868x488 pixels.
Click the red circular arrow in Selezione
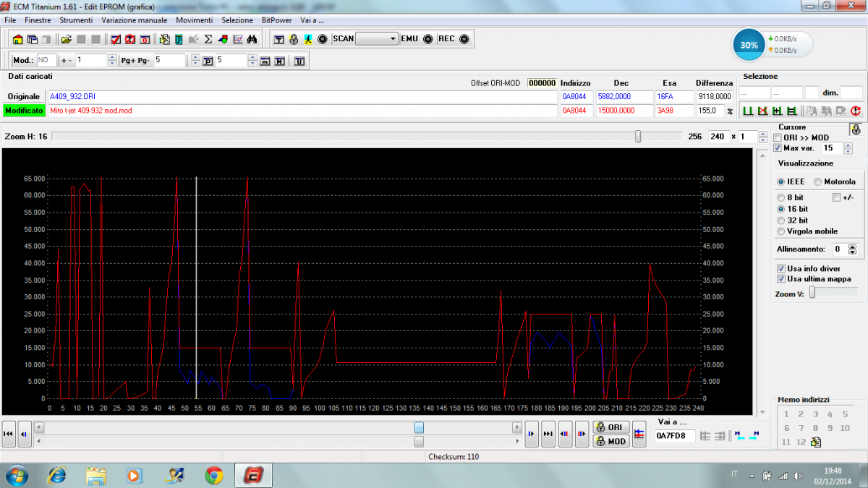855,111
